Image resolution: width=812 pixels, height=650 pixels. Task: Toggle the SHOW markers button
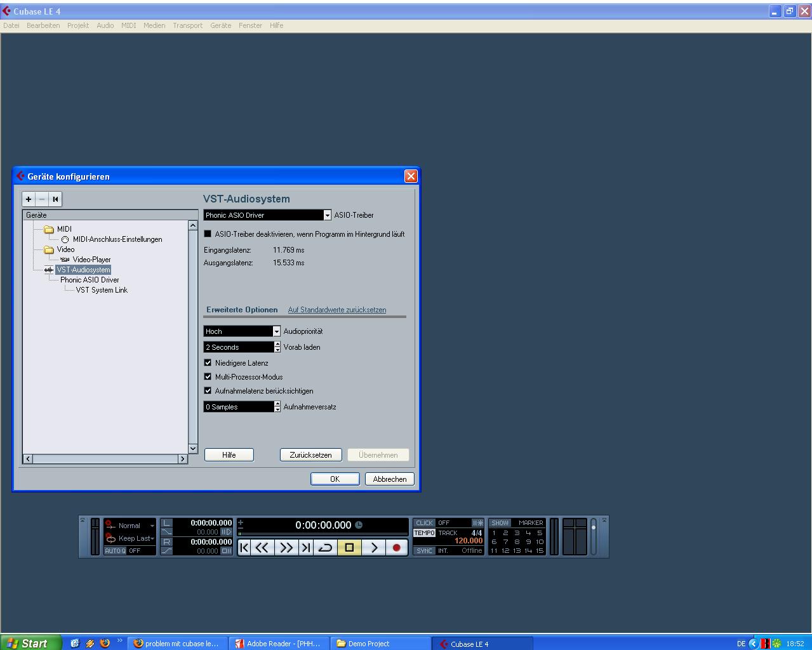tap(500, 523)
